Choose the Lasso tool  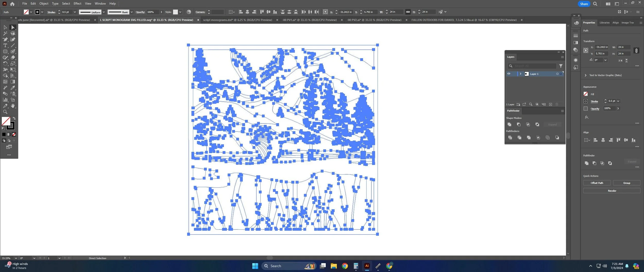pos(13,34)
